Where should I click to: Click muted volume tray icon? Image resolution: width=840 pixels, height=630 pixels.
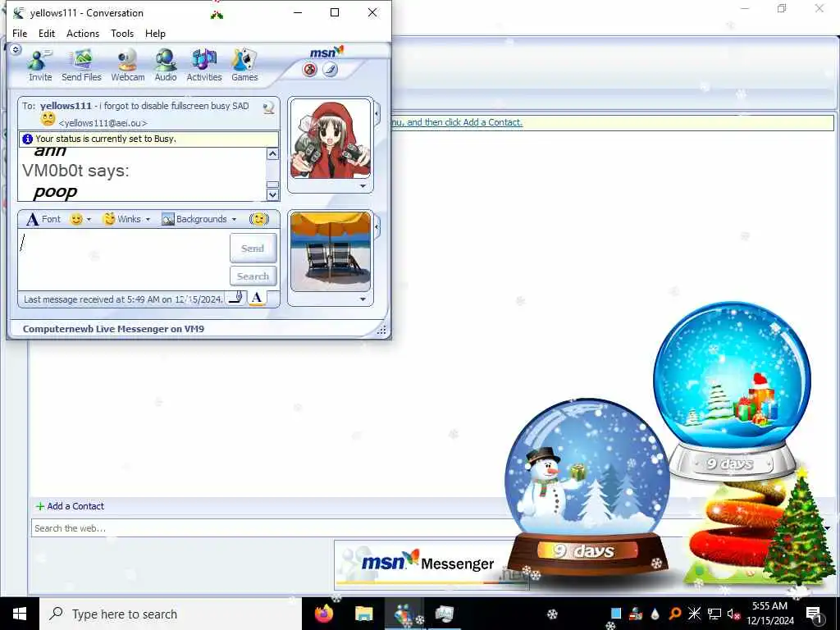pyautogui.click(x=733, y=614)
